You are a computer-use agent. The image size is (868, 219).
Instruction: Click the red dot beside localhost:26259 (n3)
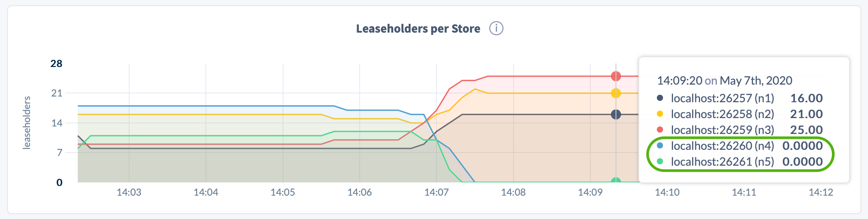click(x=660, y=130)
